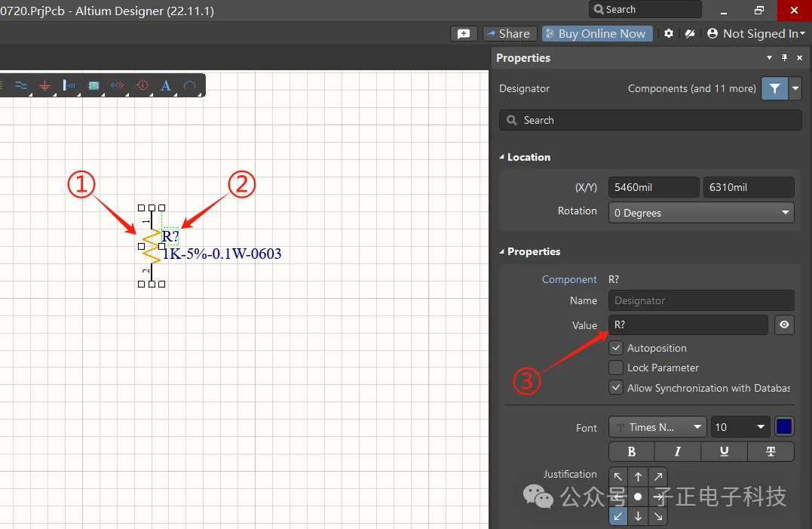Click the Properties panel Search box
The width and height of the screenshot is (812, 529).
point(651,120)
